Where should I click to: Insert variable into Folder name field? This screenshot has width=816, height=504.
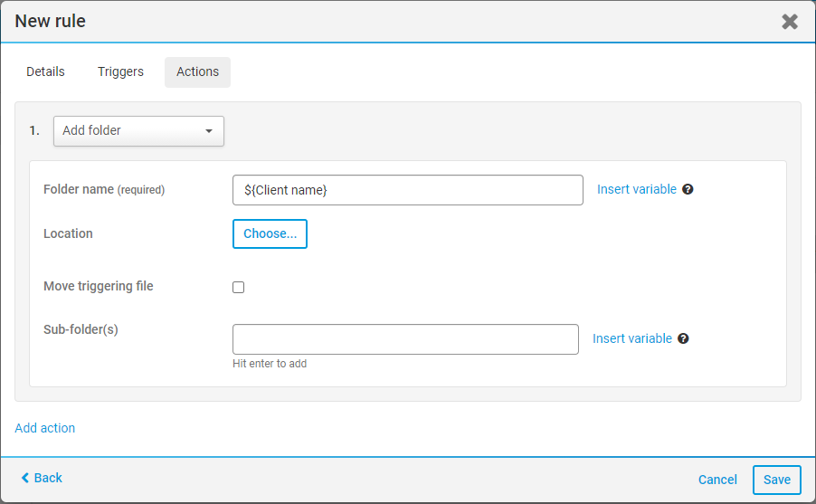[636, 190]
